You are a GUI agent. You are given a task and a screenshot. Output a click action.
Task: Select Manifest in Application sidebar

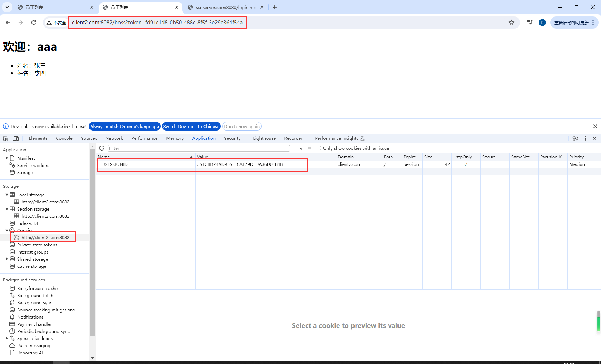(26, 158)
